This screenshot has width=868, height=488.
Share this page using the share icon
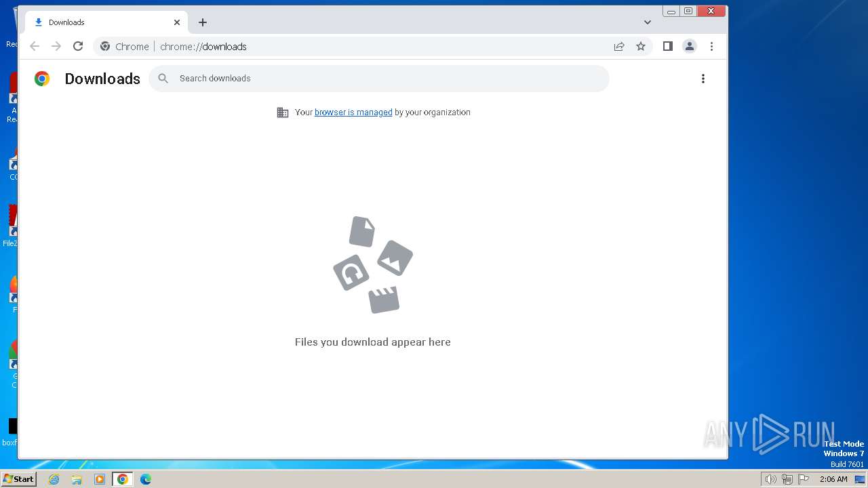pos(619,46)
